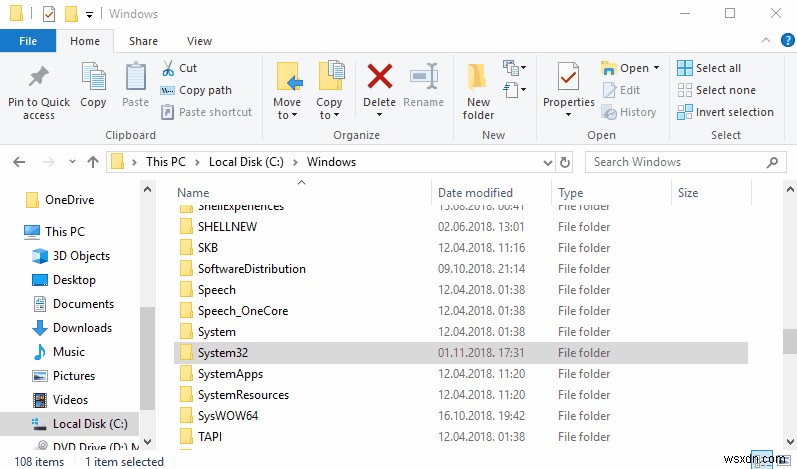This screenshot has height=469, width=797.
Task: Select the SysWOW64 folder
Action: point(228,416)
